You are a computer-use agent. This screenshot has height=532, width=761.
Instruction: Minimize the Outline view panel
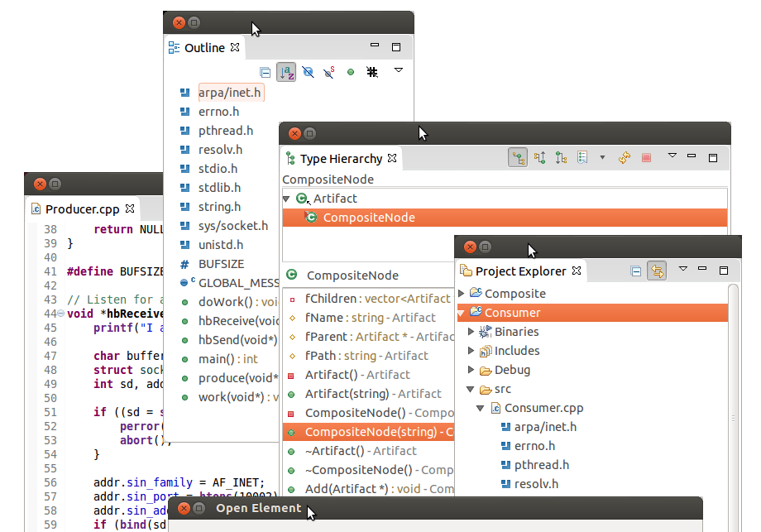(x=374, y=45)
